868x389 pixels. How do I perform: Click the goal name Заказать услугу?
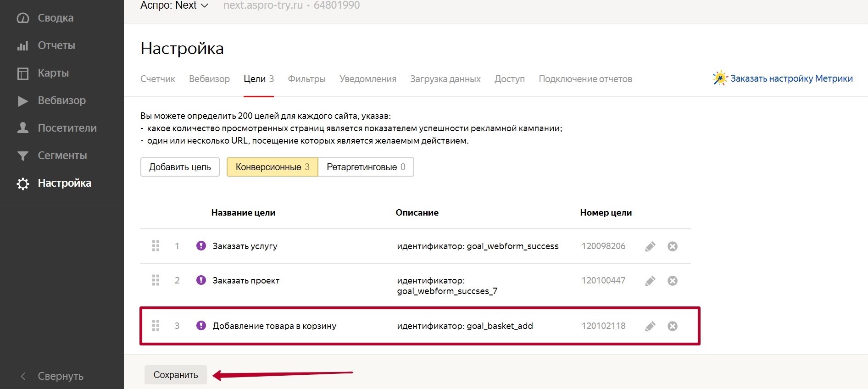(x=245, y=246)
